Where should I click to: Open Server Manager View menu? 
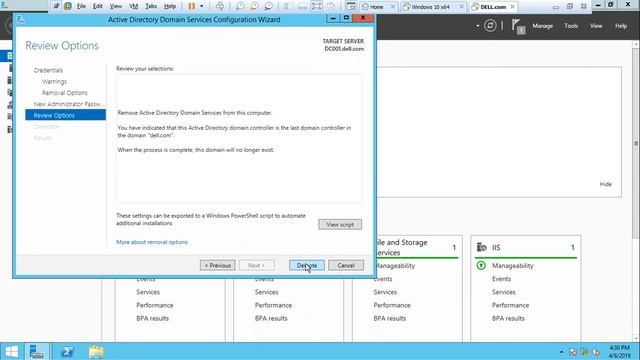coord(596,26)
